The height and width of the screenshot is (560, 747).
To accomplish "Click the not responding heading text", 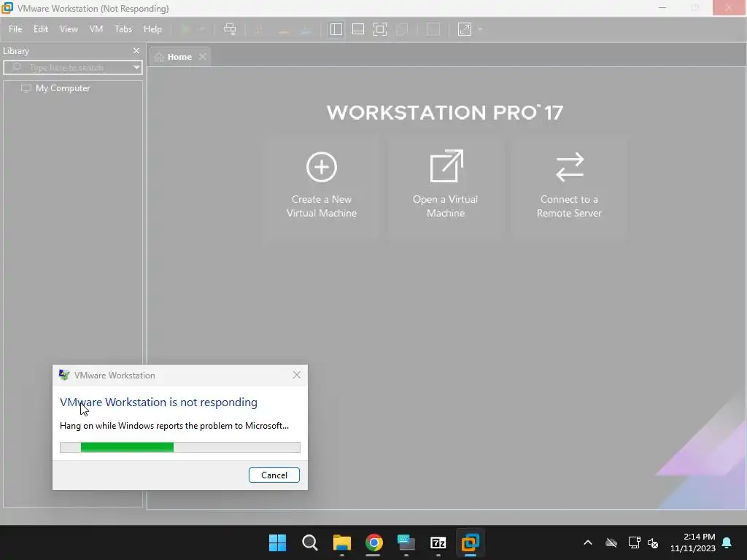I will pos(158,402).
